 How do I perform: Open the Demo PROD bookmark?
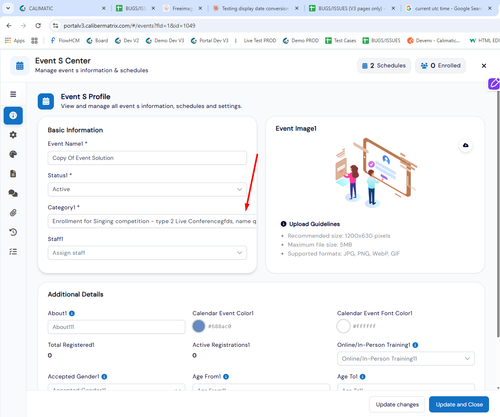301,41
